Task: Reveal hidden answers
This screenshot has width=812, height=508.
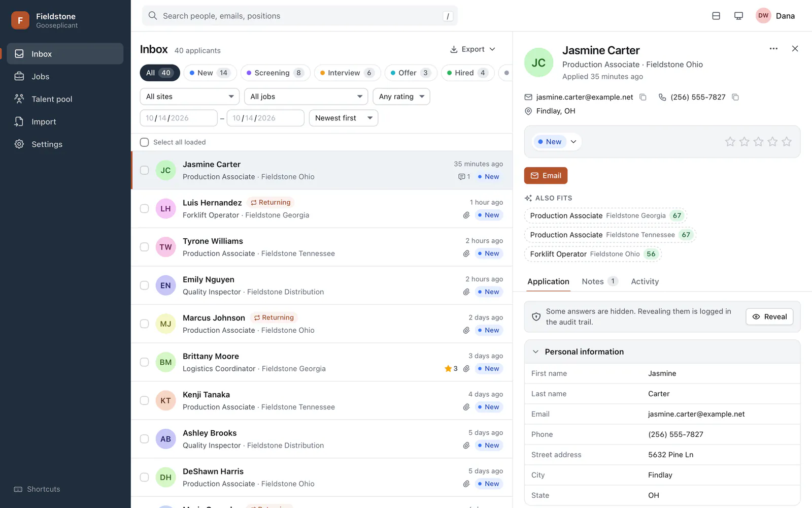Action: 769,317
